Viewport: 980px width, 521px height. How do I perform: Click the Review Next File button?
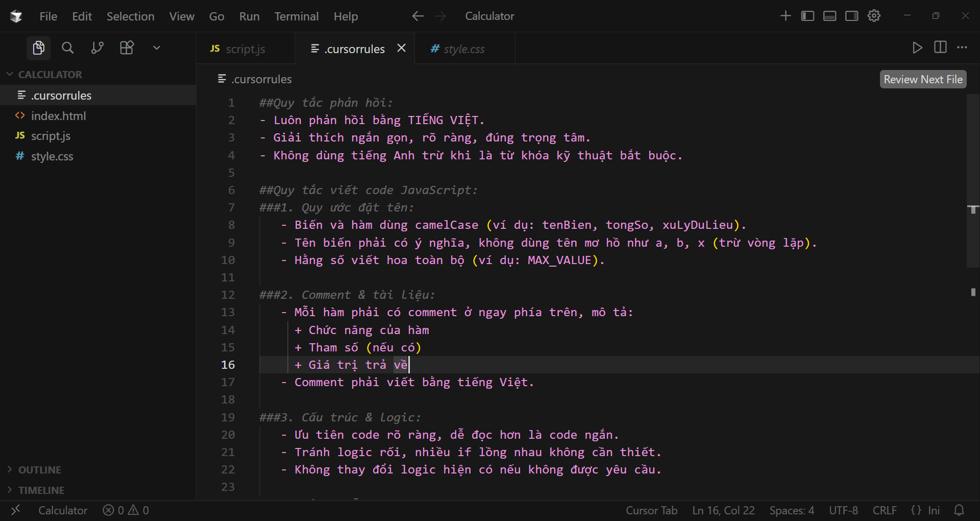pos(923,79)
